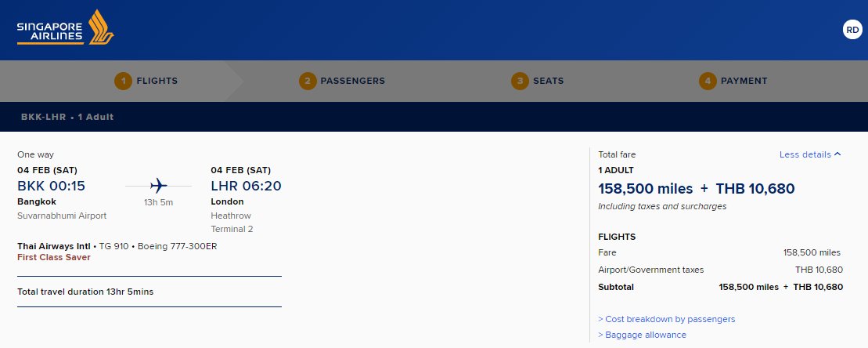Click the Singapore Airlines bird logo
This screenshot has height=348, width=868.
(x=101, y=27)
